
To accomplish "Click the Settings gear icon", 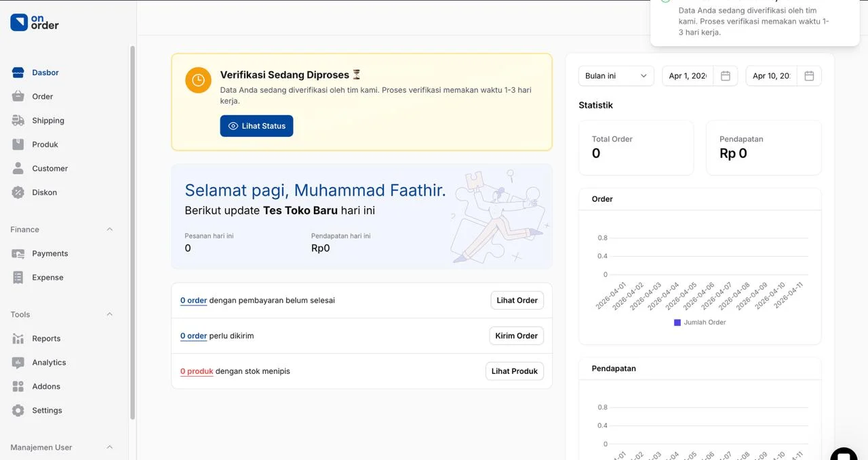I will coord(18,411).
